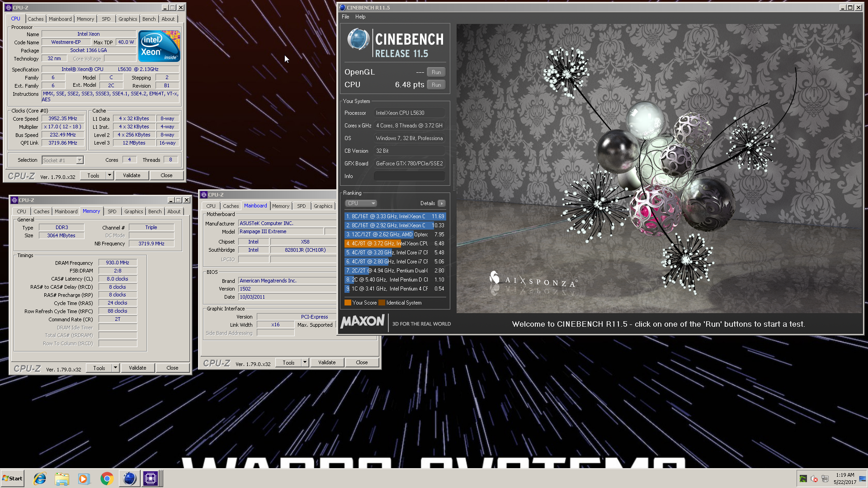Viewport: 868px width, 488px height.
Task: Open the File menu in Cinebench
Action: click(x=345, y=17)
